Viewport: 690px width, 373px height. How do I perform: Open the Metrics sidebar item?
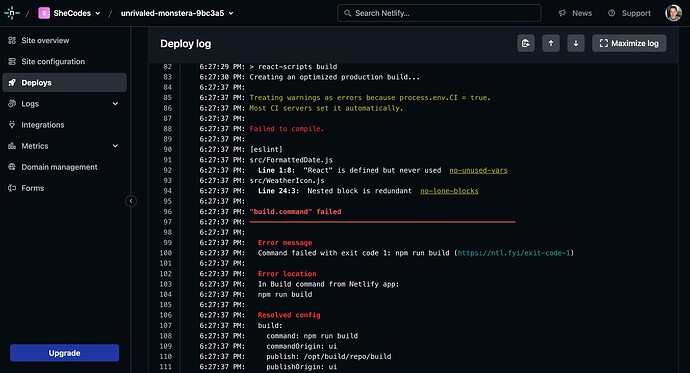(x=64, y=146)
